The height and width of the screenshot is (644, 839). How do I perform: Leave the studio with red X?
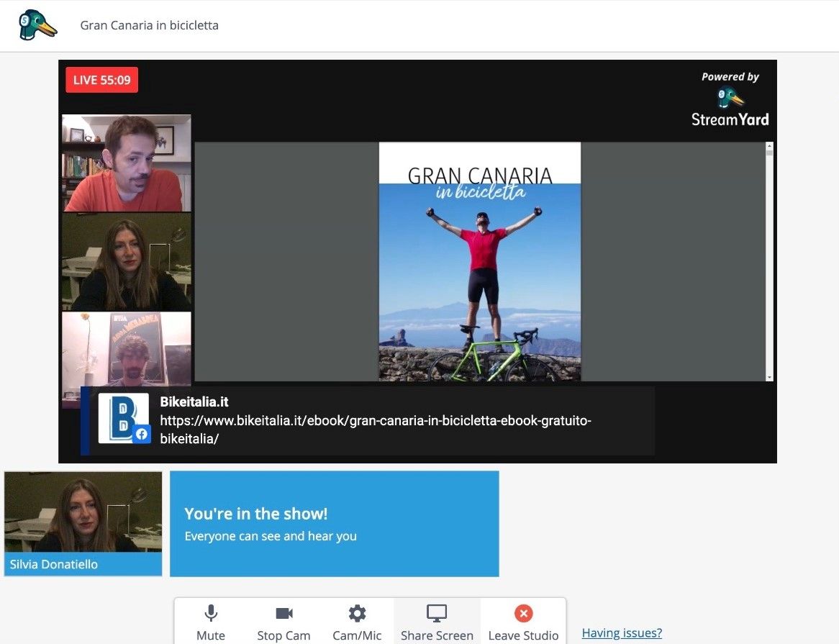(x=523, y=622)
